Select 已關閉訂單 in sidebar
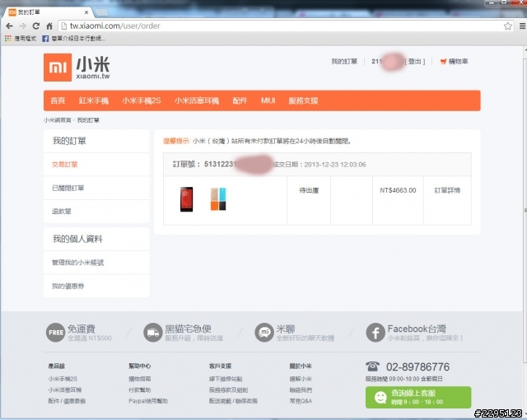The image size is (527, 420). click(68, 188)
